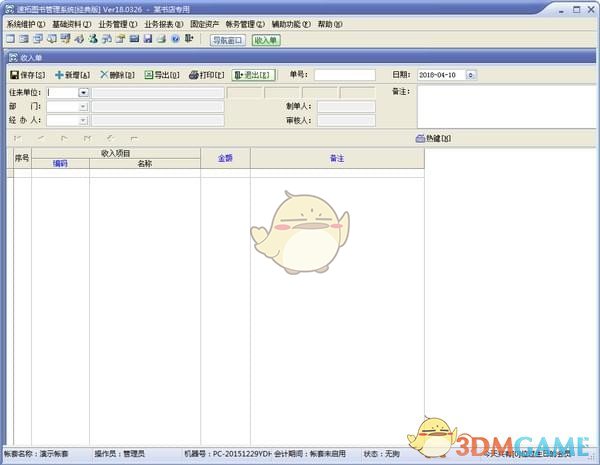The width and height of the screenshot is (600, 465).
Task: Open the 业务报表 menu
Action: [164, 24]
